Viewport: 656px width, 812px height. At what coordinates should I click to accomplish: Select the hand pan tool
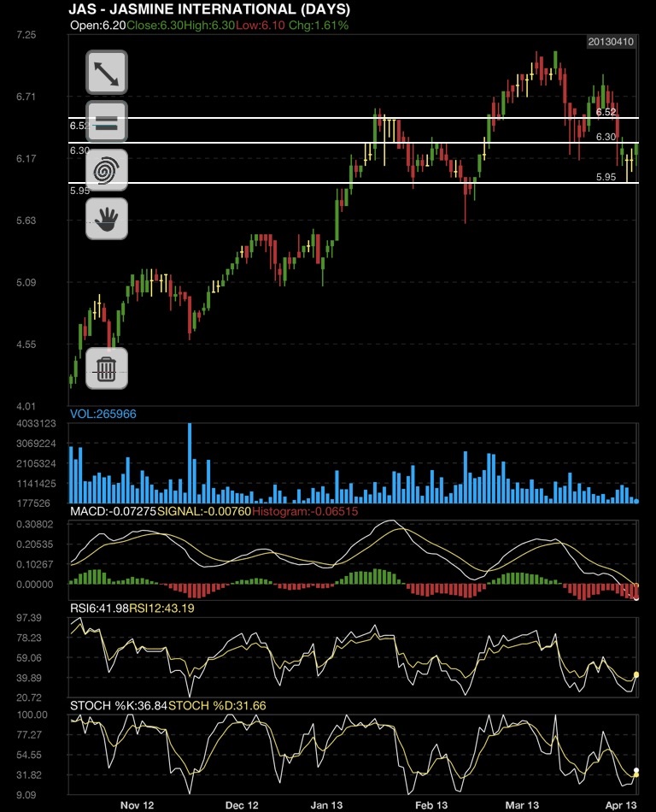(x=107, y=219)
